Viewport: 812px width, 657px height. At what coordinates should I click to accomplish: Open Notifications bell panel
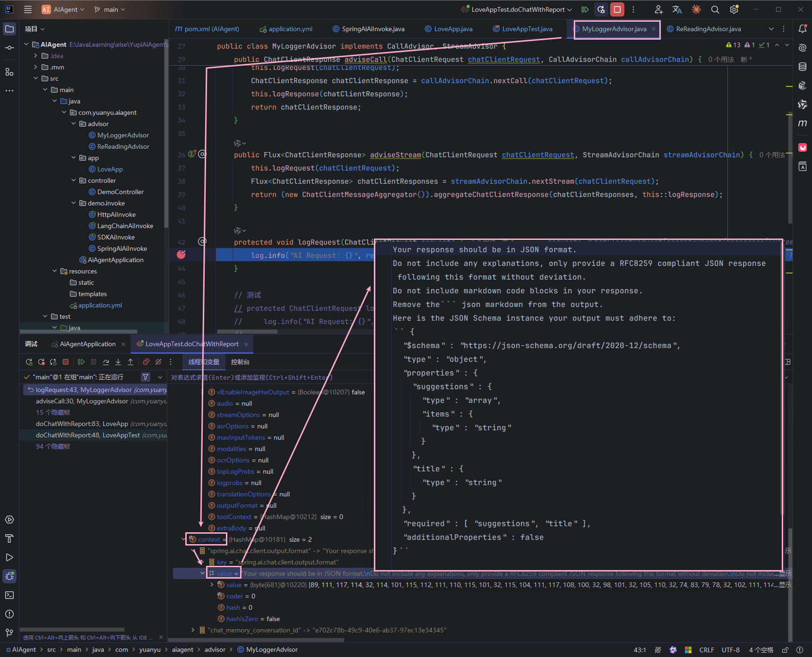coord(802,29)
